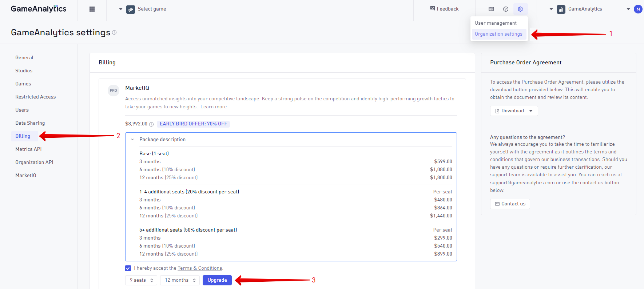The width and height of the screenshot is (644, 289).
Task: Uncheck the Terms & Conditions acceptance checkbox
Action: click(x=128, y=268)
